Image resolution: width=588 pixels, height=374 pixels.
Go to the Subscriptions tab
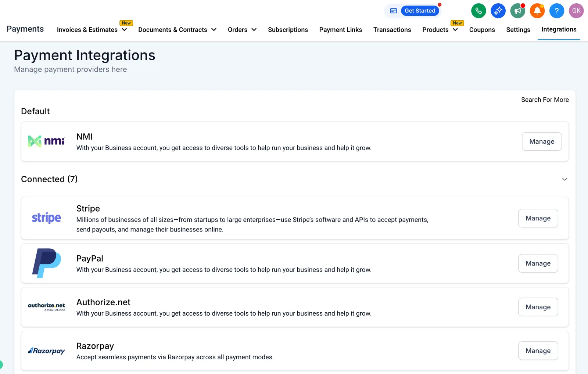[288, 30]
